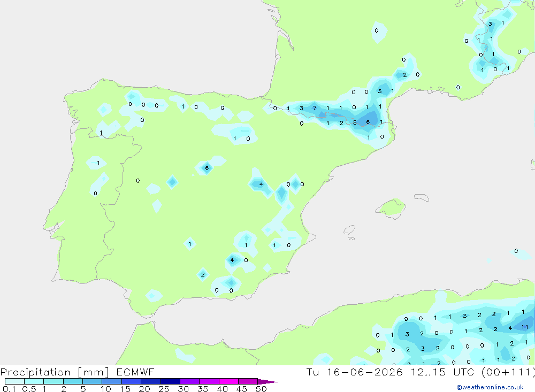Image resolution: width=535 pixels, height=392 pixels.
Task: Select the 2–5 mm legend color swatch
Action: click(x=73, y=381)
